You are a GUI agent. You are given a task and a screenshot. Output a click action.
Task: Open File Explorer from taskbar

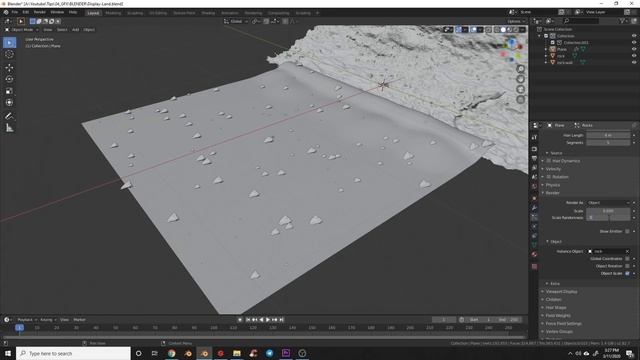click(x=237, y=353)
